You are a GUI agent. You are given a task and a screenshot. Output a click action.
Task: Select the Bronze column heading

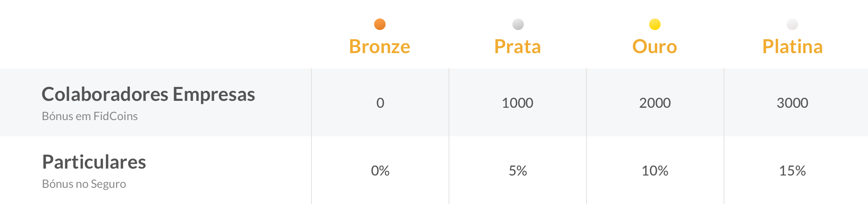pyautogui.click(x=379, y=47)
